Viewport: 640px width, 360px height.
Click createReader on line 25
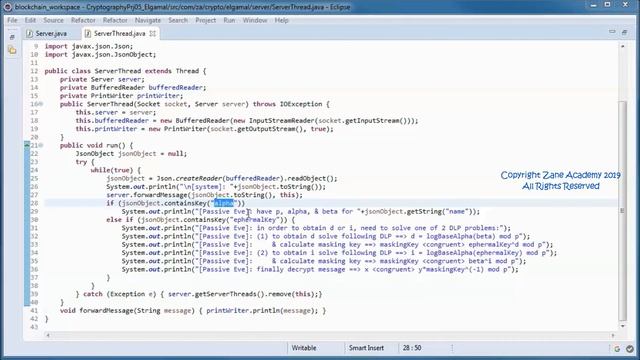198,178
